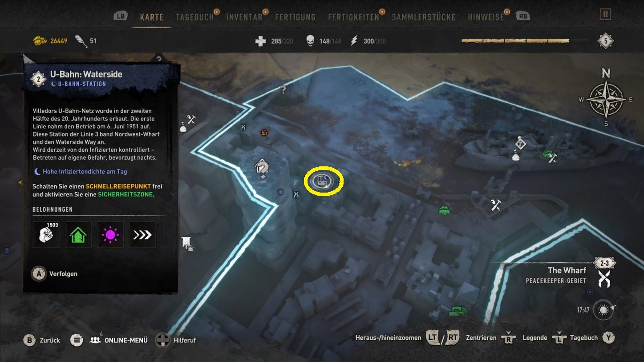Select the crossed tools marker near the ship
The height and width of the screenshot is (362, 644).
(552, 158)
